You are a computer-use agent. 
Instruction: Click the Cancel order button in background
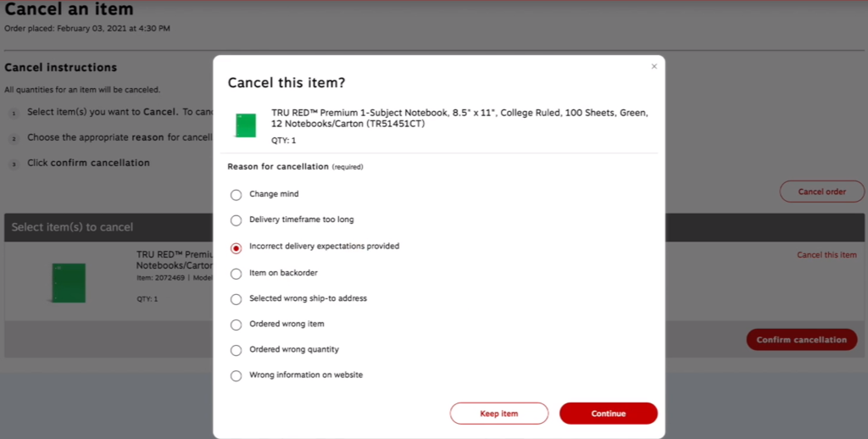(x=822, y=192)
